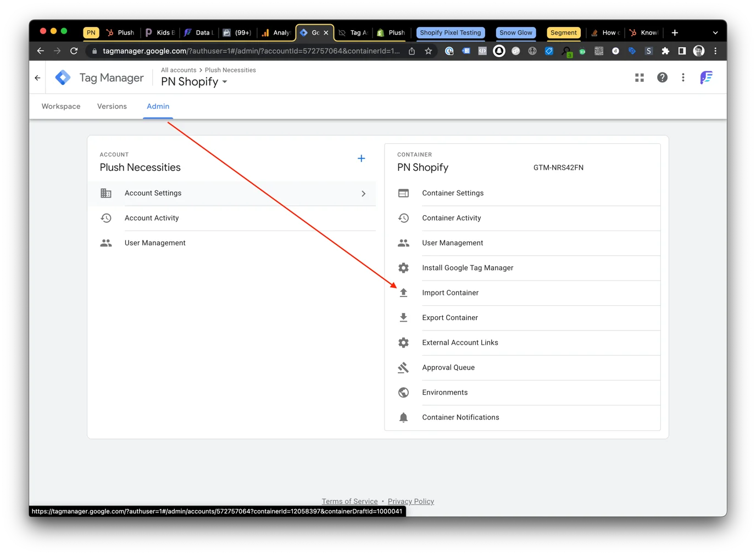The height and width of the screenshot is (555, 756).
Task: Click the External Account Links gear icon
Action: click(403, 343)
